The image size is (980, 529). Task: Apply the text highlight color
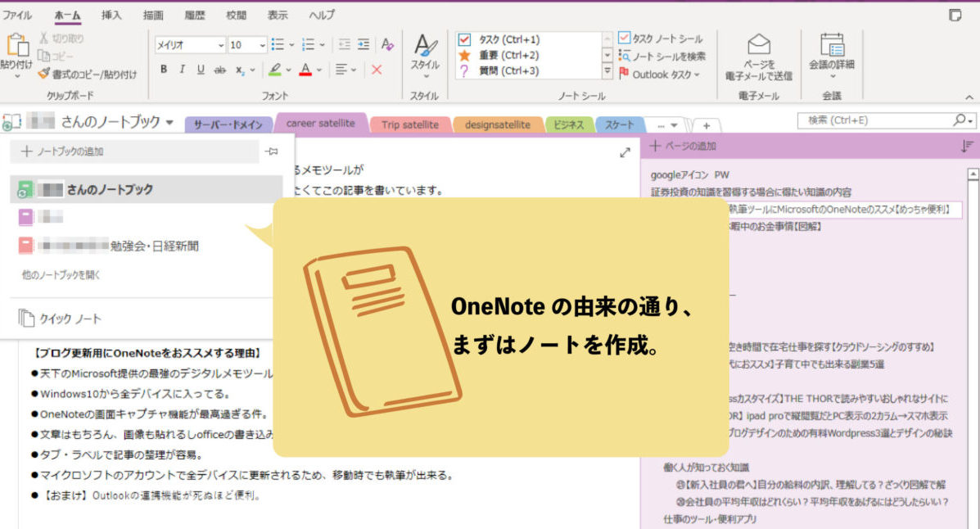pyautogui.click(x=274, y=70)
